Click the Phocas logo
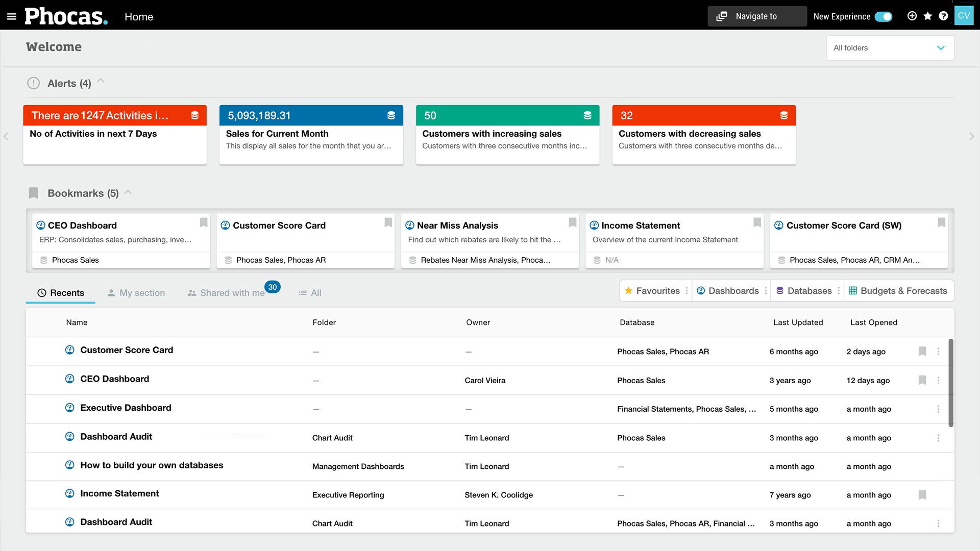 pos(65,16)
